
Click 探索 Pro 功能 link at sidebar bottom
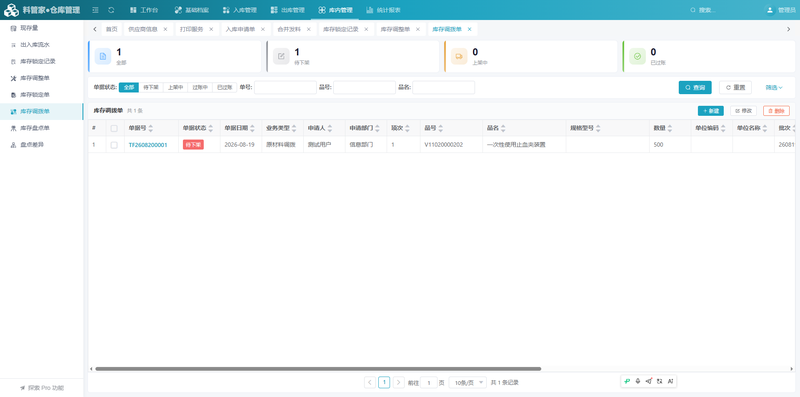click(x=42, y=388)
